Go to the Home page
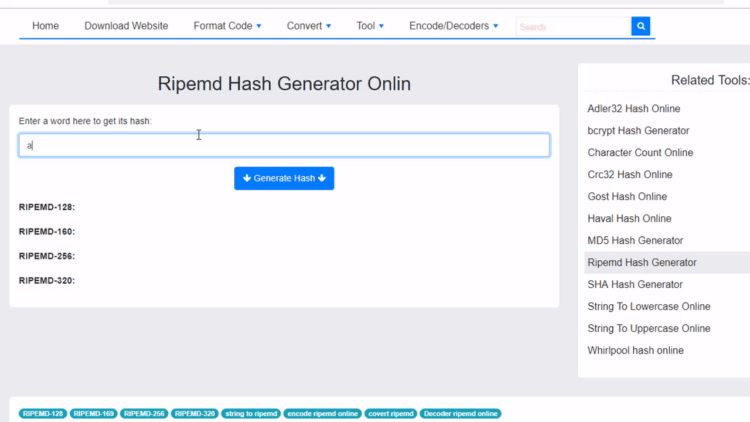 [45, 26]
